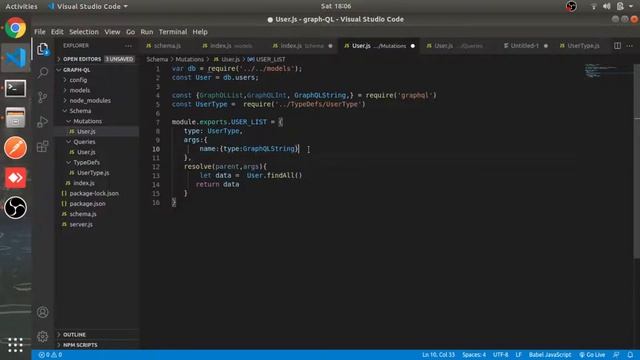This screenshot has height=360, width=640.
Task: Open the Edit menu
Action: [x=57, y=32]
